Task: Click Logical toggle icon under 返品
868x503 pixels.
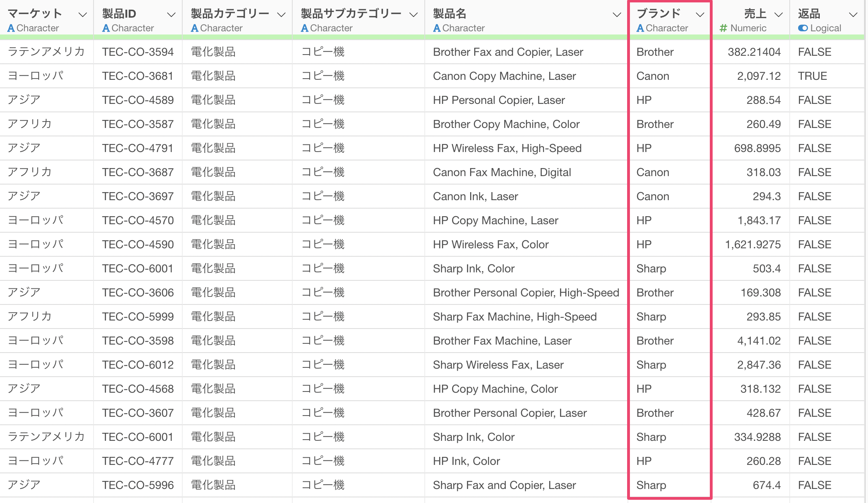Action: click(x=803, y=28)
